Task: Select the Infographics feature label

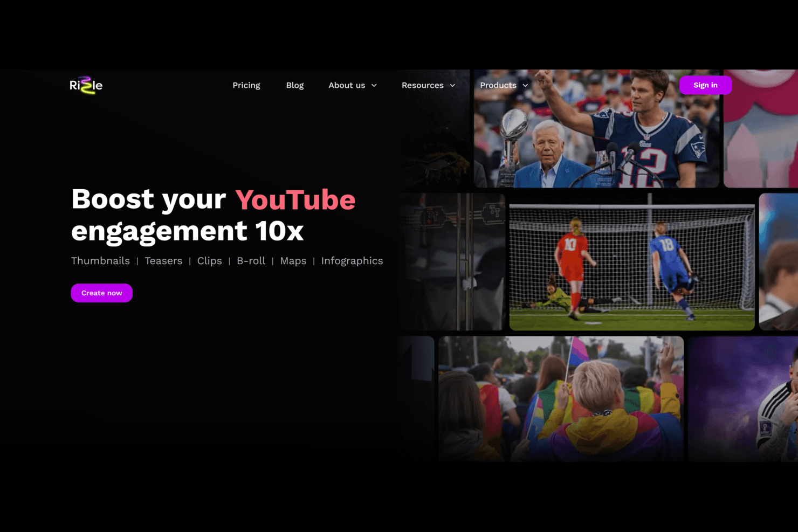Action: [352, 261]
